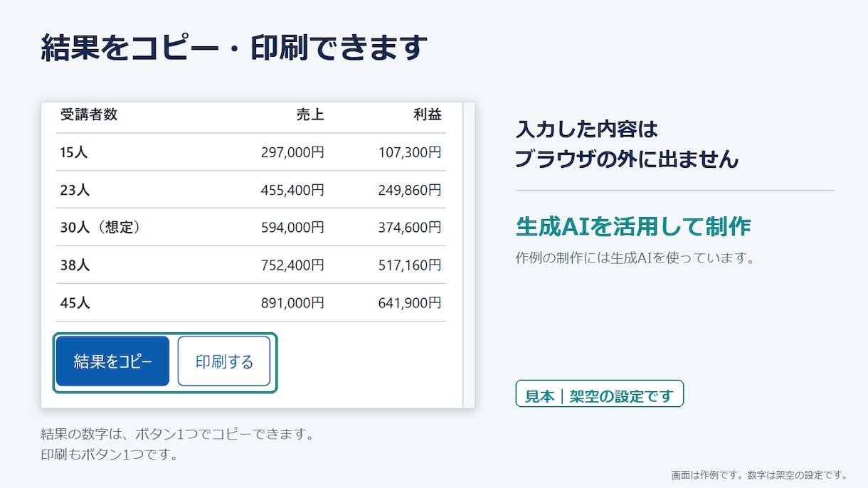Image resolution: width=868 pixels, height=488 pixels.
Task: Click the 249,860円 profit value
Action: tap(410, 190)
